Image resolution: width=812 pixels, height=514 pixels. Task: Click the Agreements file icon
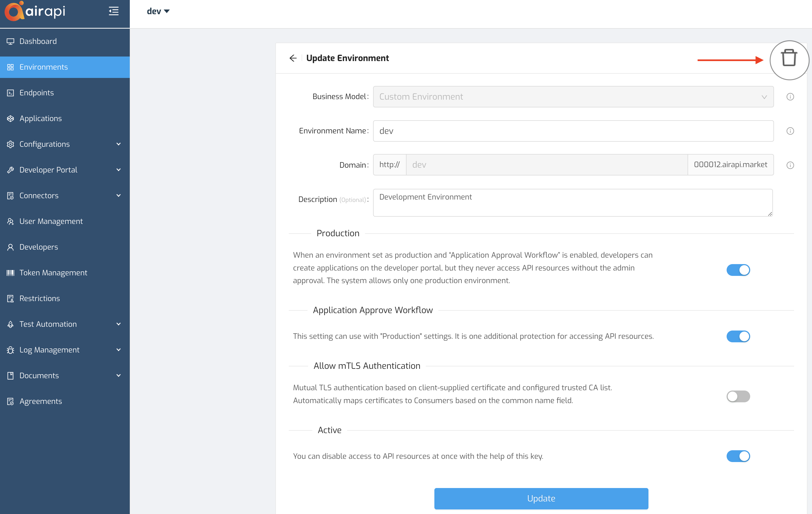coord(10,401)
